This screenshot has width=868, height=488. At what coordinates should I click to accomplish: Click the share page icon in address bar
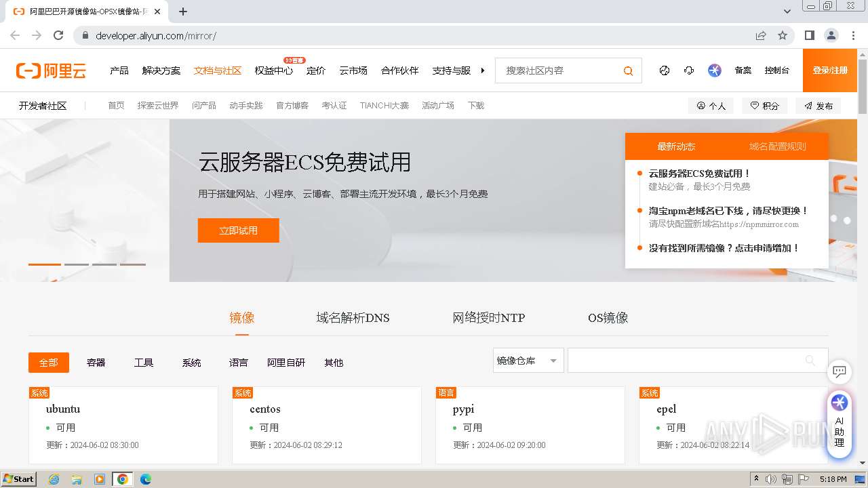(761, 35)
